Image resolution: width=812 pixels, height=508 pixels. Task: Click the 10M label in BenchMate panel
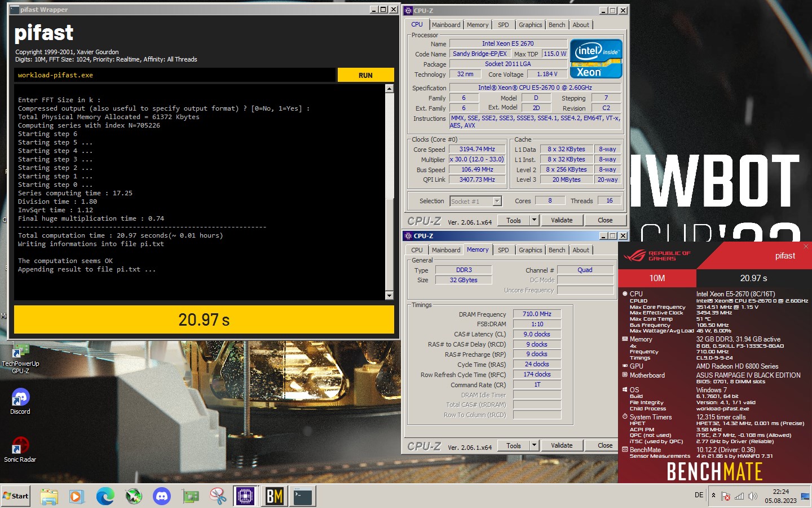tap(657, 278)
